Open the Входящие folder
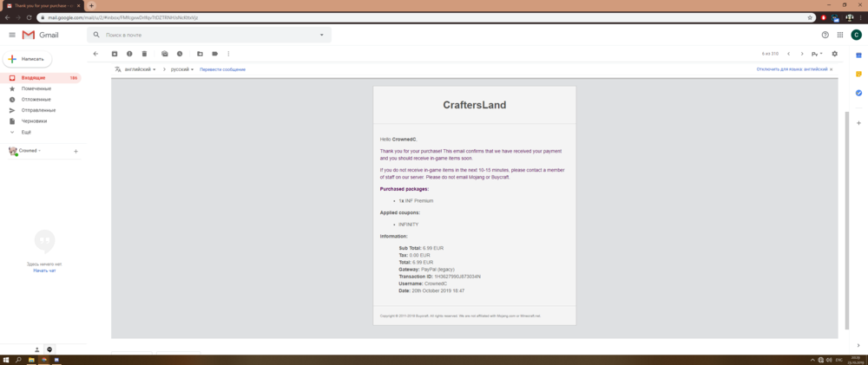Viewport: 868px width, 365px height. pyautogui.click(x=34, y=78)
